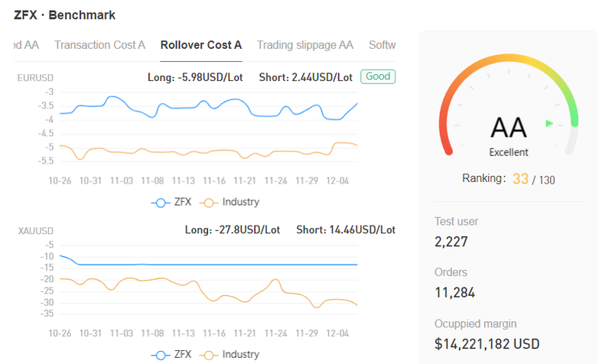Toggle Industry series in EURUSD chart legend
612x364 pixels.
coord(229,202)
